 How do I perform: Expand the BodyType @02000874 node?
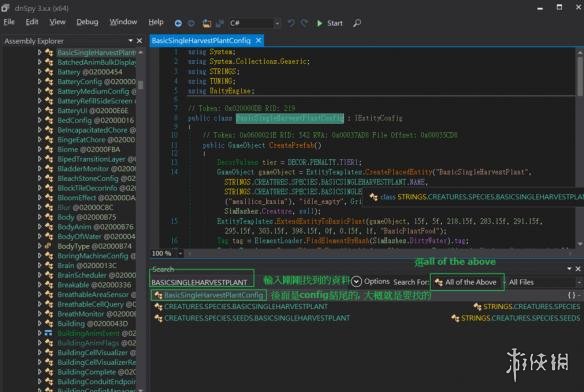(39, 246)
